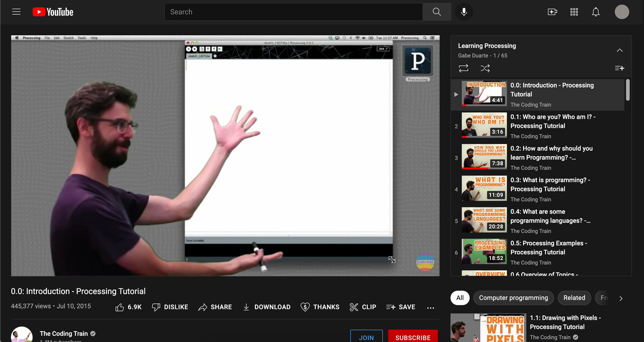The image size is (644, 342).
Task: Click the 445,377 views text
Action: (x=31, y=306)
